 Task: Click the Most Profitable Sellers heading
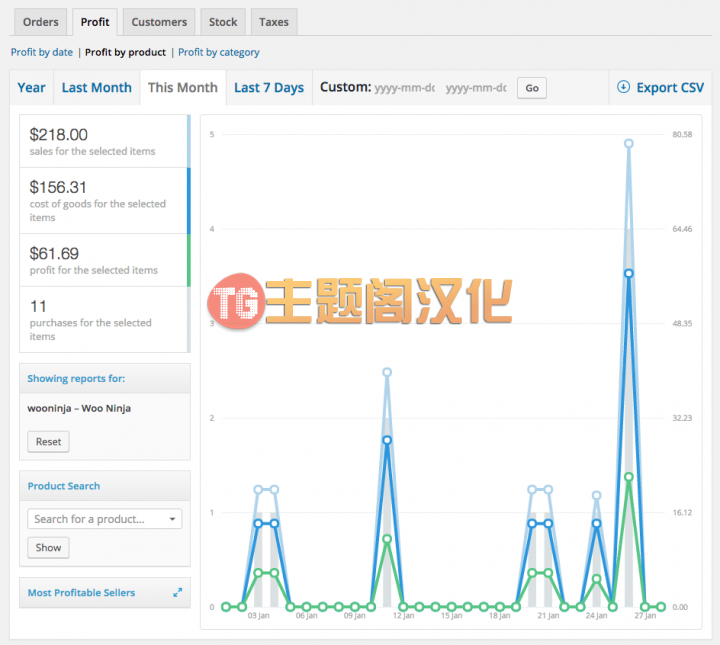(x=81, y=593)
